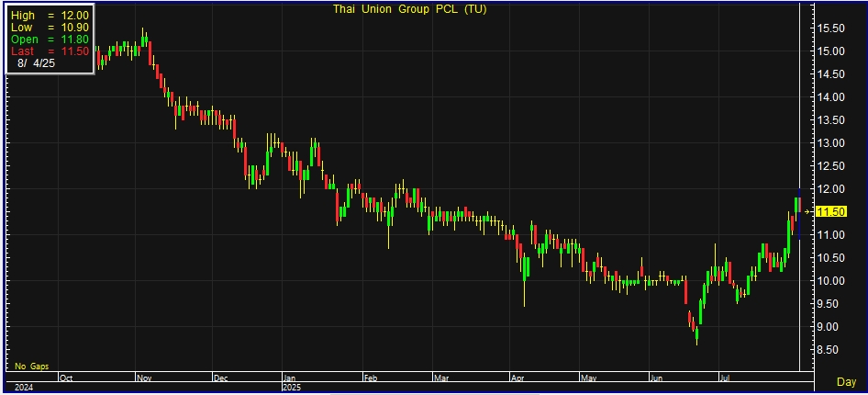Click the 12.50 price axis label
The height and width of the screenshot is (395, 868).
coord(830,166)
